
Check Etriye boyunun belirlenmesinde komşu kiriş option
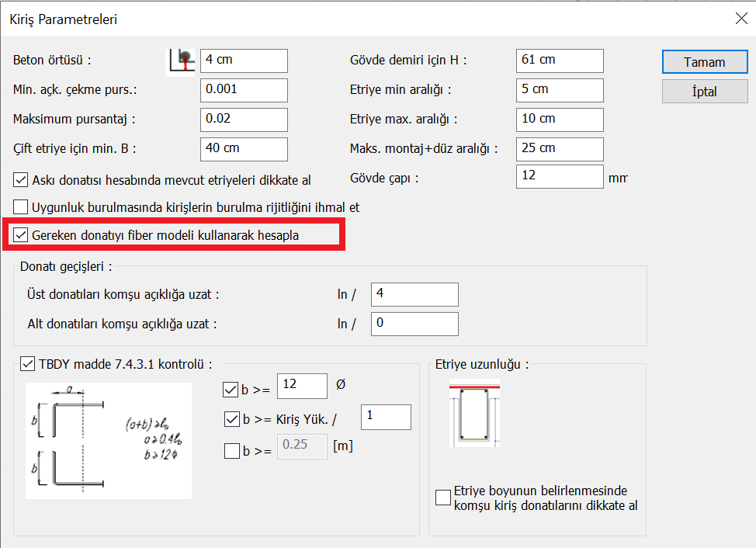click(x=443, y=498)
